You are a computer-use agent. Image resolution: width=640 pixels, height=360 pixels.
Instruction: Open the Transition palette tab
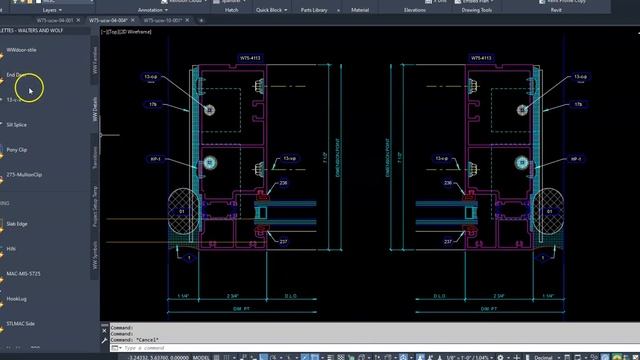[95, 158]
